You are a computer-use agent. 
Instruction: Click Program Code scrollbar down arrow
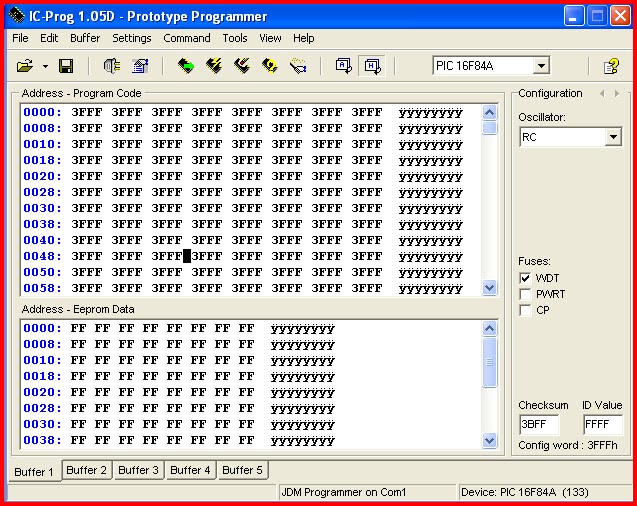point(490,288)
